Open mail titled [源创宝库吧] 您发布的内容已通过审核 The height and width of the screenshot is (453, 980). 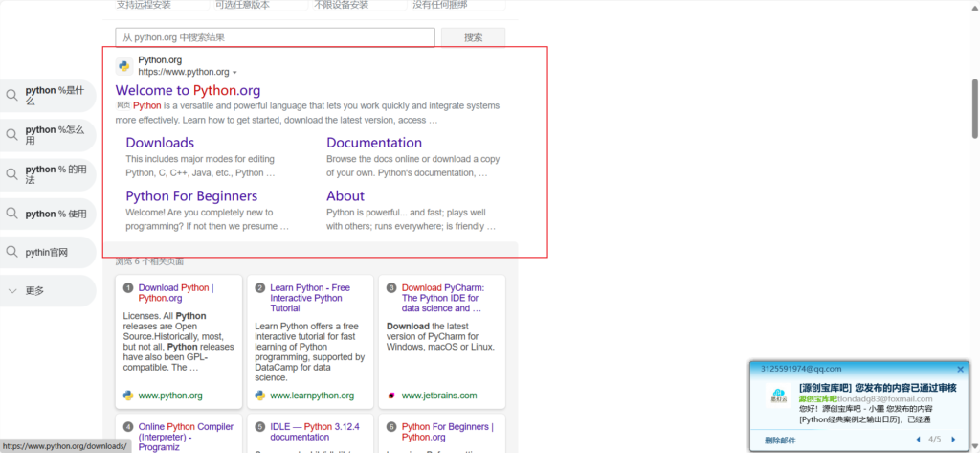pyautogui.click(x=878, y=388)
